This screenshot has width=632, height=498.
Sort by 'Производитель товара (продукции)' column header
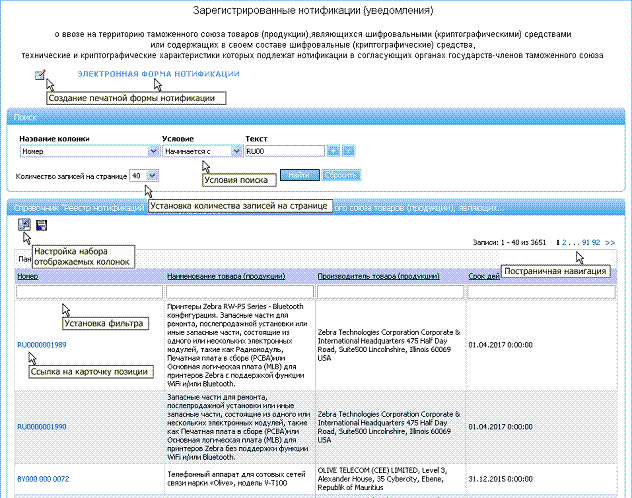(378, 276)
